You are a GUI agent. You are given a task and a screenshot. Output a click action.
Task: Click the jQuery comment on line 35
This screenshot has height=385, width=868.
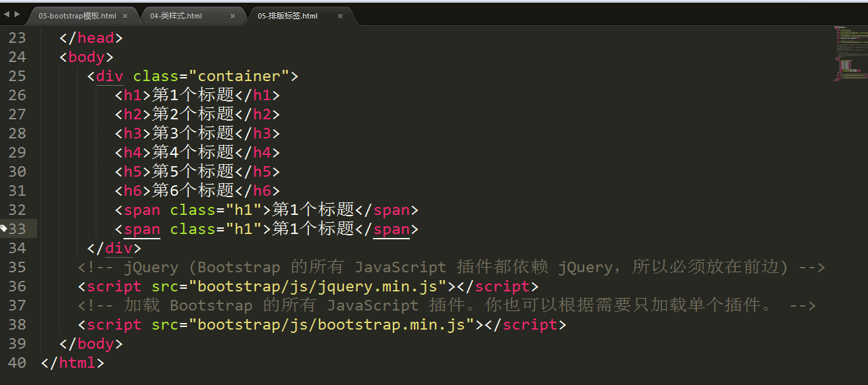coord(451,267)
